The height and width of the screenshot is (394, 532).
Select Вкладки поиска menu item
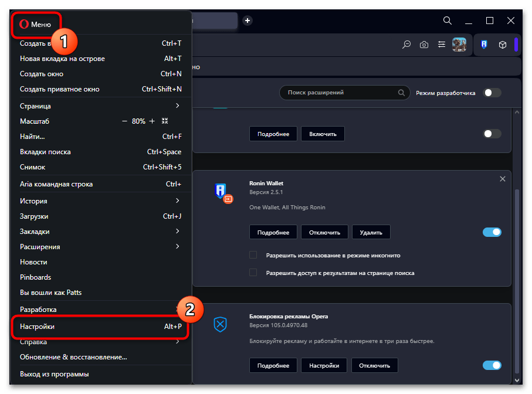[101, 152]
